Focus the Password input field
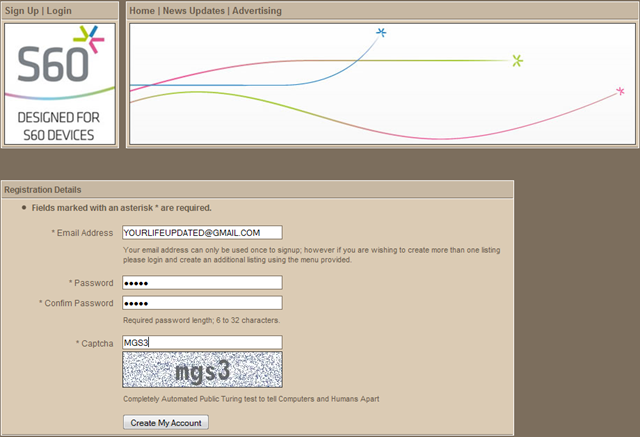This screenshot has width=640, height=437. pos(202,283)
